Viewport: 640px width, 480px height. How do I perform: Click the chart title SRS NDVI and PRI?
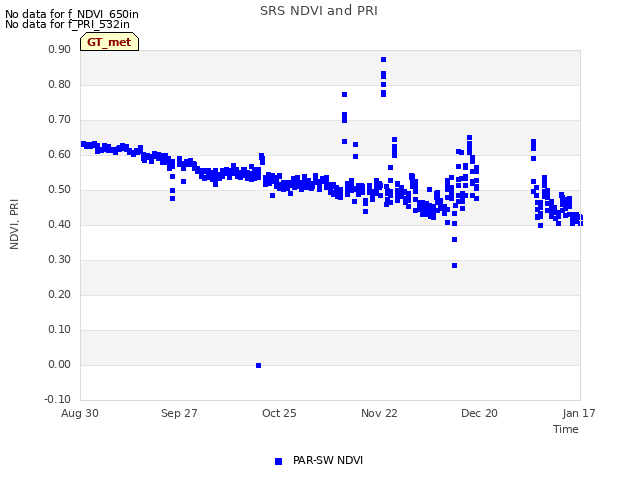(319, 11)
